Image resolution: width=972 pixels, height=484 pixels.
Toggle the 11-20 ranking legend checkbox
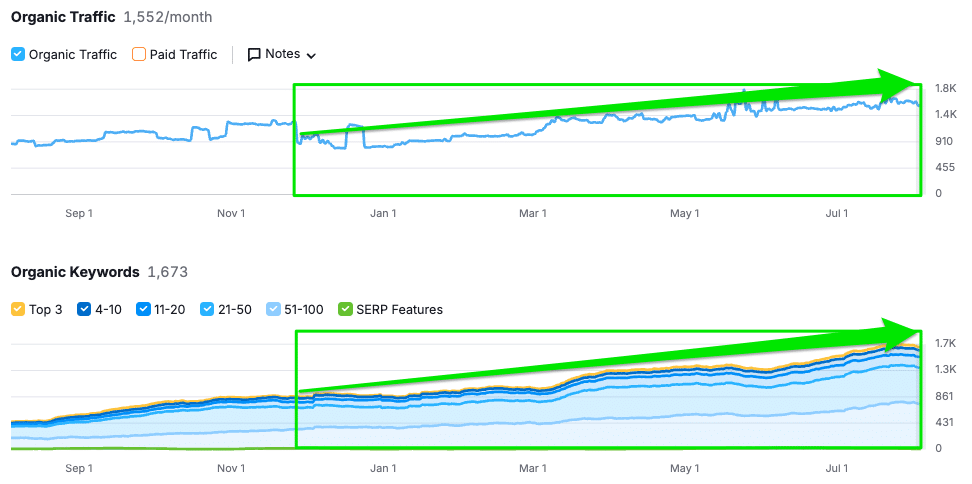click(143, 310)
